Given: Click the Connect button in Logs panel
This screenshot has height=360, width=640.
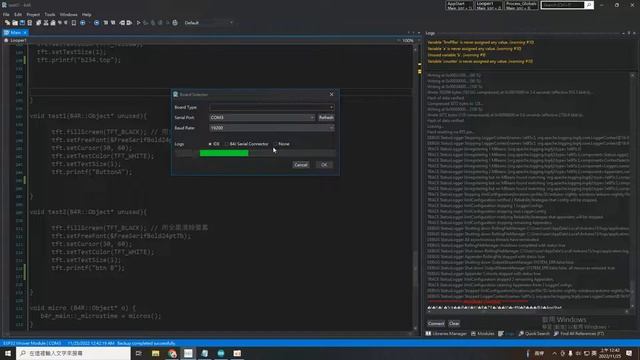Looking at the screenshot, I should point(436,324).
